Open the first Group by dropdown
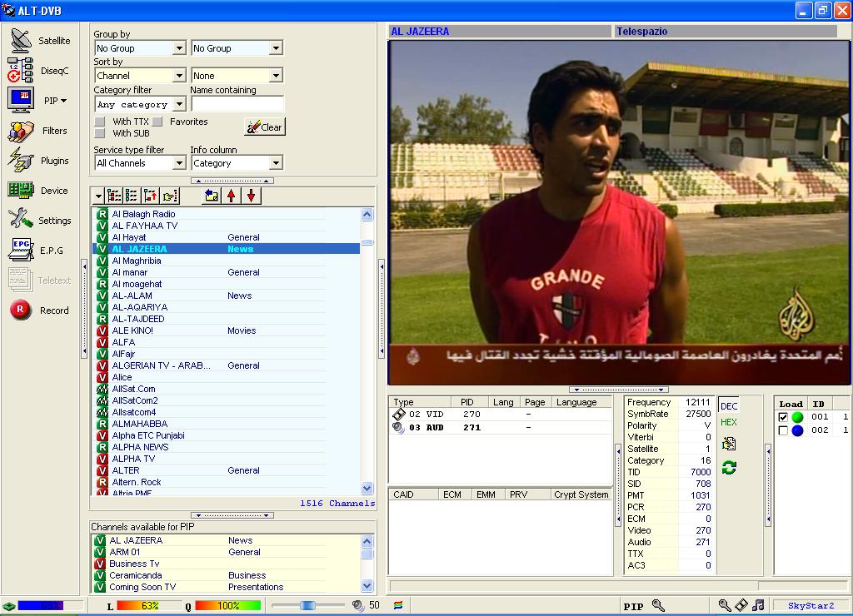 coord(180,47)
